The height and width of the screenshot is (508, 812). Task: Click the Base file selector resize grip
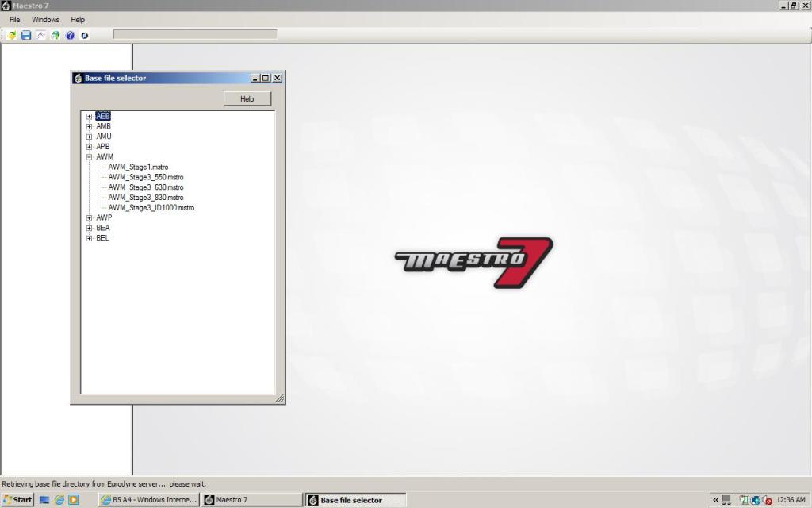coord(280,398)
